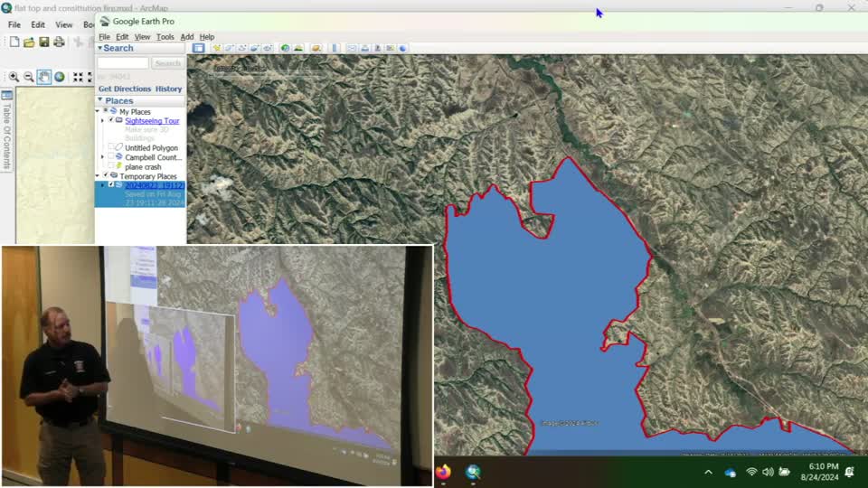Check the Untitled Polygon checkbox
Screen dimensions: 868x488
coord(110,147)
